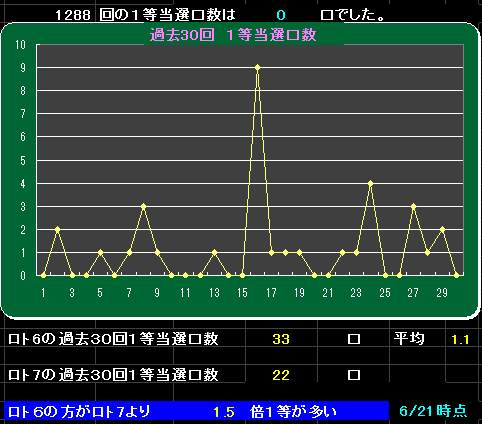Click the x-axis label 29
This screenshot has width=482, height=424.
442,293
